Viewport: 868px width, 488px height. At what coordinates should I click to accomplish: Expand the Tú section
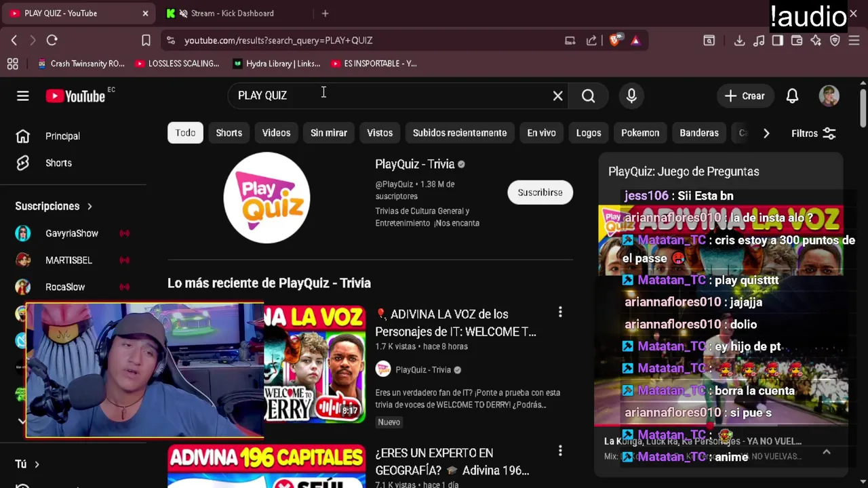(27, 464)
